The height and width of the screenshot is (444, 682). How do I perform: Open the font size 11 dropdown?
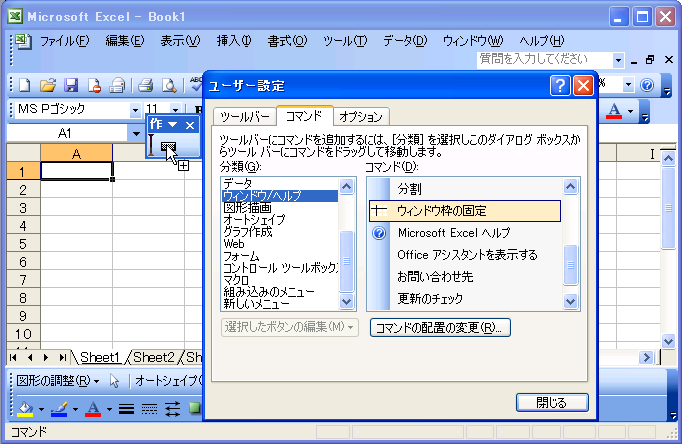point(175,110)
